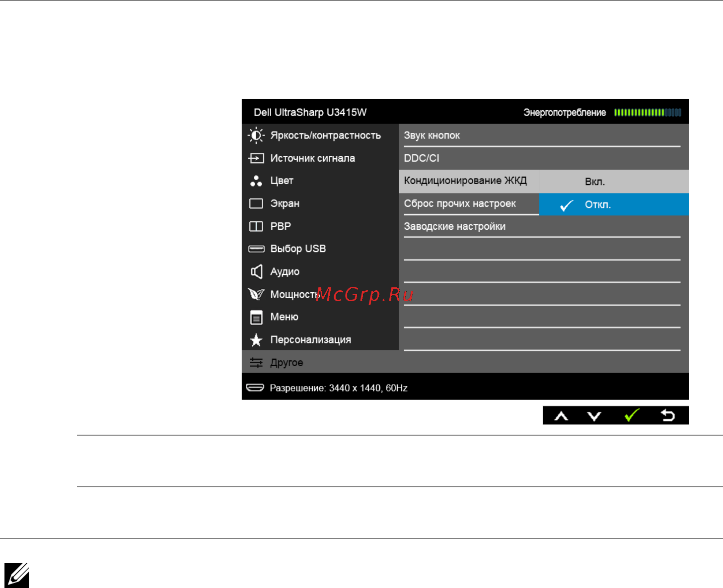
Task: Click the Мощность energy leaf icon
Action: (256, 294)
